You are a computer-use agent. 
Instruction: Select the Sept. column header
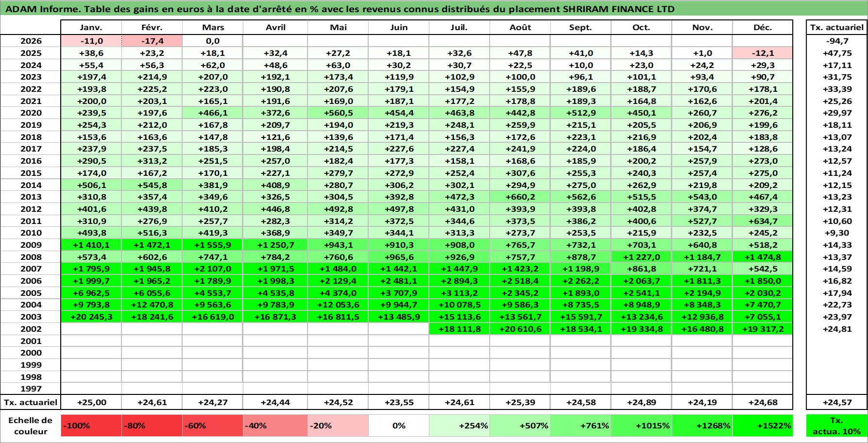pos(581,27)
